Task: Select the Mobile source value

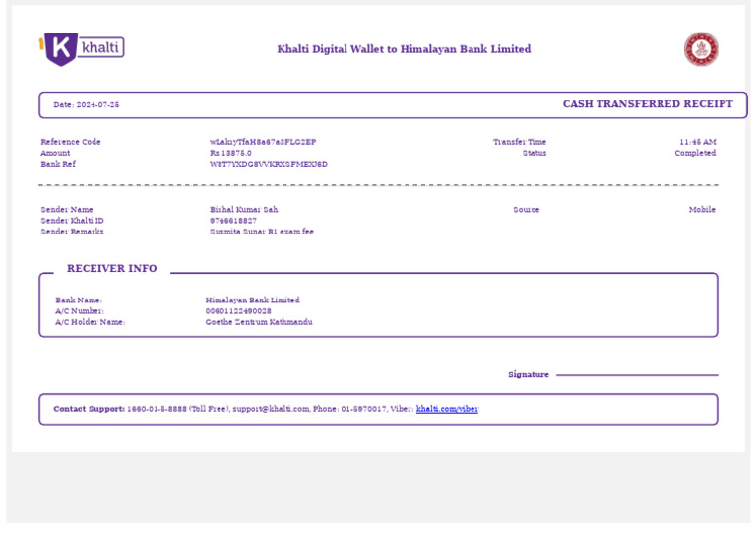Action: pos(702,209)
